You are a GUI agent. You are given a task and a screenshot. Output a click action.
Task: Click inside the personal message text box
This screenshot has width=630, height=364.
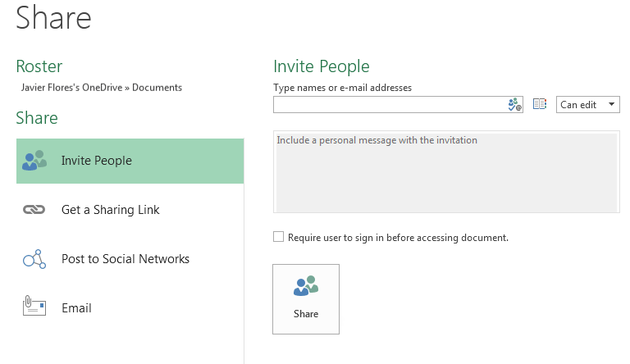tap(446, 172)
